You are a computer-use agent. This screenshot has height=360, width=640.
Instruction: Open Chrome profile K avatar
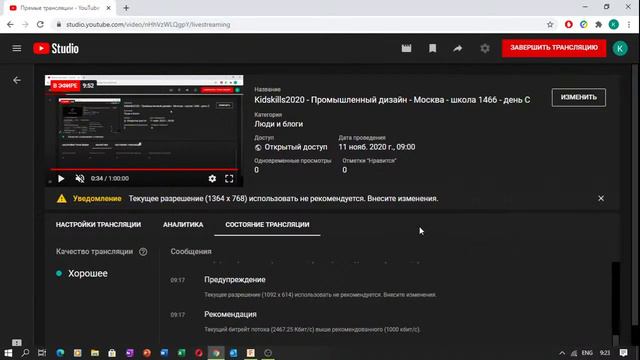(613, 24)
